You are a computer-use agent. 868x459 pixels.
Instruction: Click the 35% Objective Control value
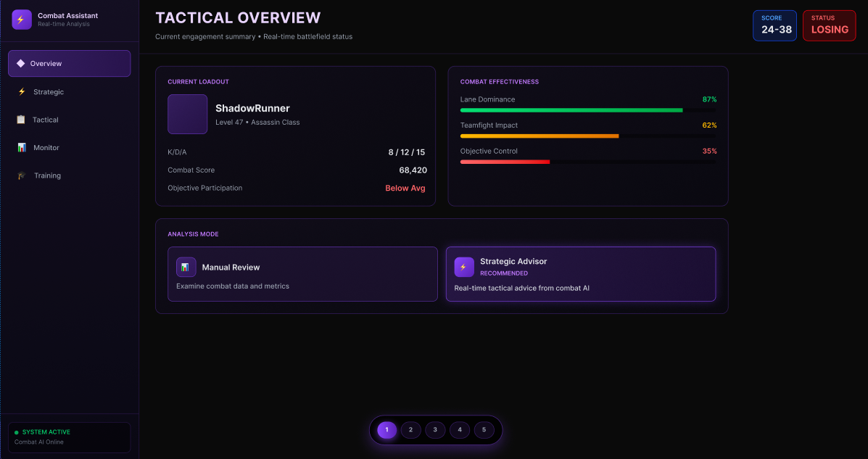(x=709, y=151)
